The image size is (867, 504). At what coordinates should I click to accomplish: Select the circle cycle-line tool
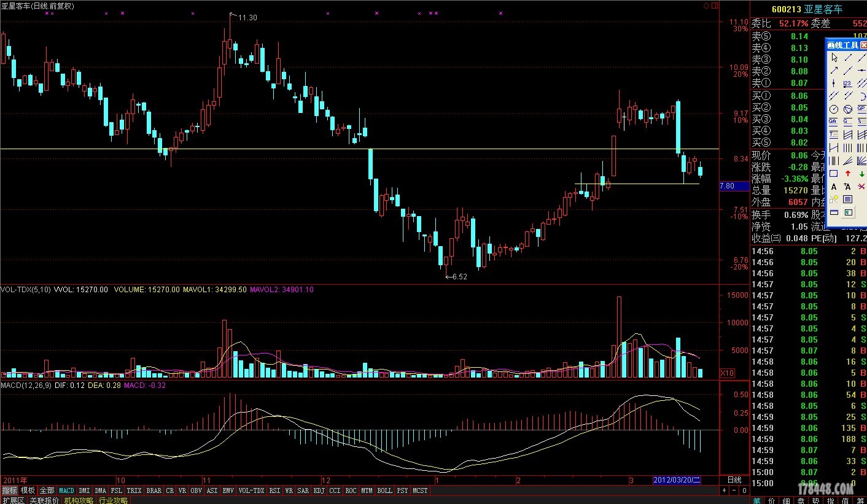pos(834,109)
